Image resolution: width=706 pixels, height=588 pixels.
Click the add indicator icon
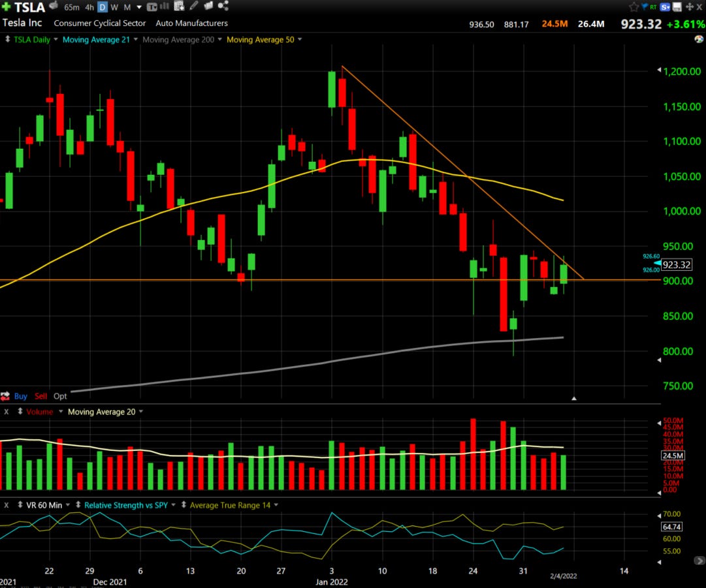(179, 6)
